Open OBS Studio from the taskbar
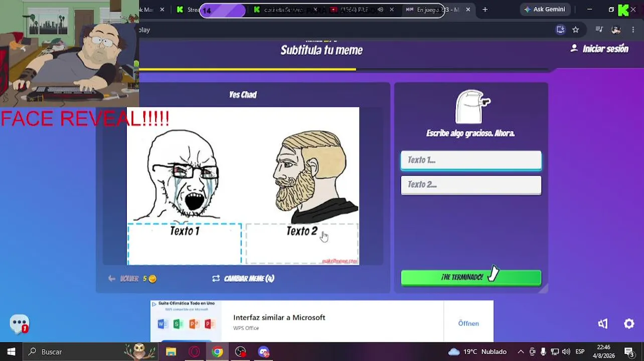 240,352
